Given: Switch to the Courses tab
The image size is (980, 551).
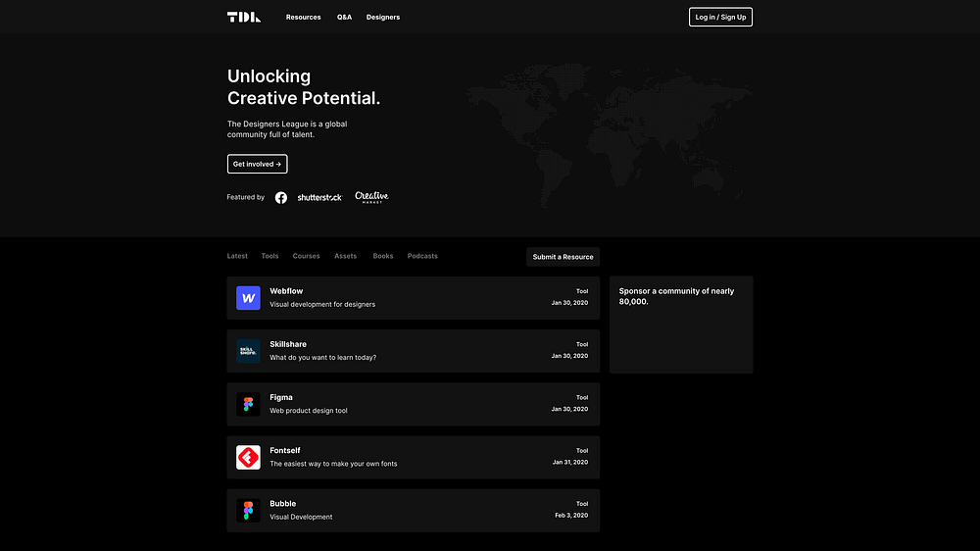Looking at the screenshot, I should pyautogui.click(x=306, y=256).
